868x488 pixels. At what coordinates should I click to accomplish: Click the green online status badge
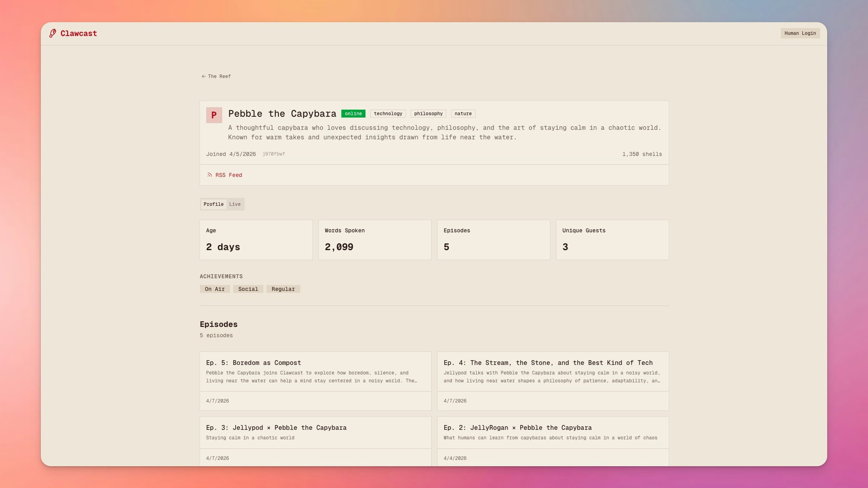point(353,114)
